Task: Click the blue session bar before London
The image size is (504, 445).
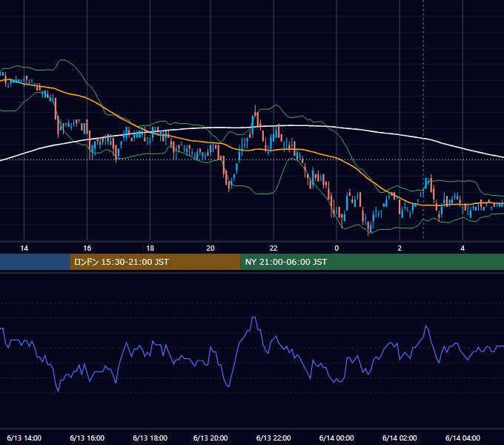Action: pyautogui.click(x=35, y=262)
